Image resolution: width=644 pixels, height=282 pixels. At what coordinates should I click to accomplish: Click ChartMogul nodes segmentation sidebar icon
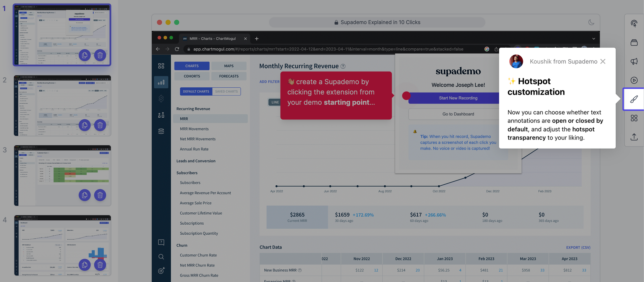tap(161, 115)
